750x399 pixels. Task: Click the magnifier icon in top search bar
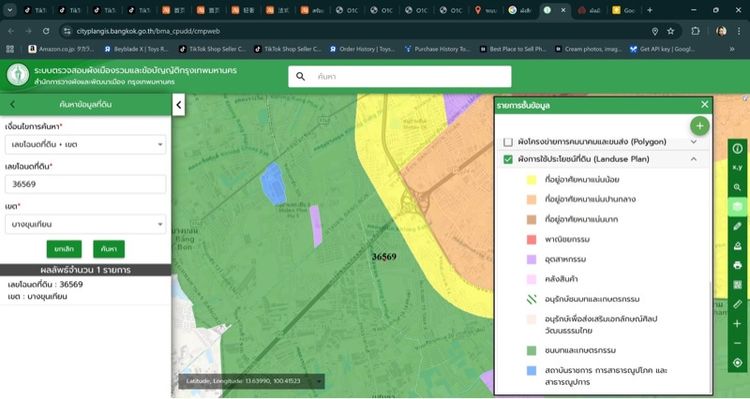[x=300, y=77]
